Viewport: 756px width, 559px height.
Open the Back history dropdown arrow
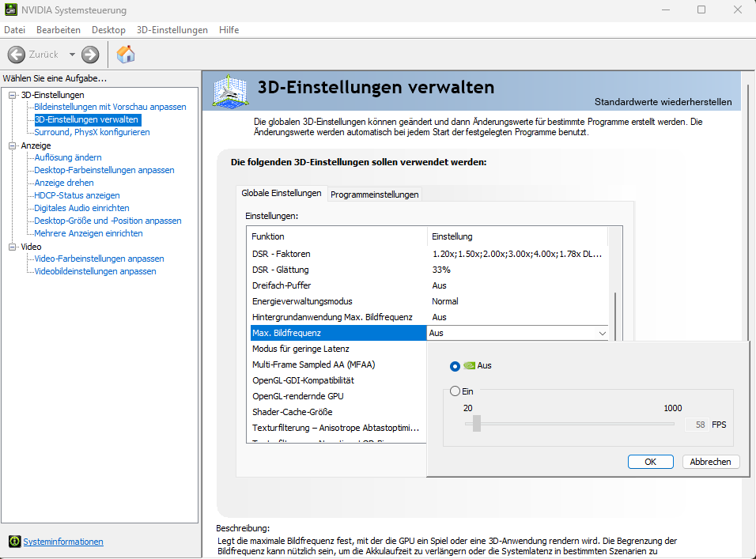pos(72,55)
